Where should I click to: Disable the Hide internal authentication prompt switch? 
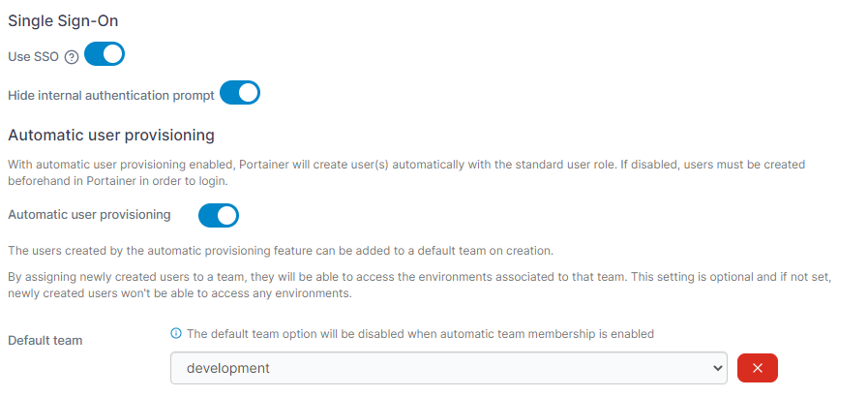point(240,92)
